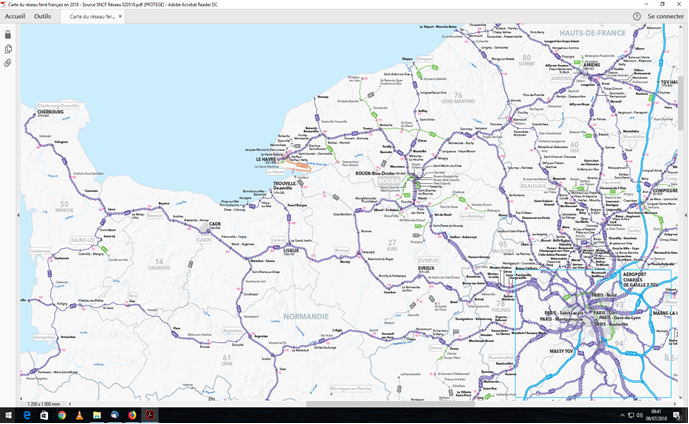This screenshot has height=424, width=689.
Task: Click the NORMANDIE region label
Action: (306, 316)
